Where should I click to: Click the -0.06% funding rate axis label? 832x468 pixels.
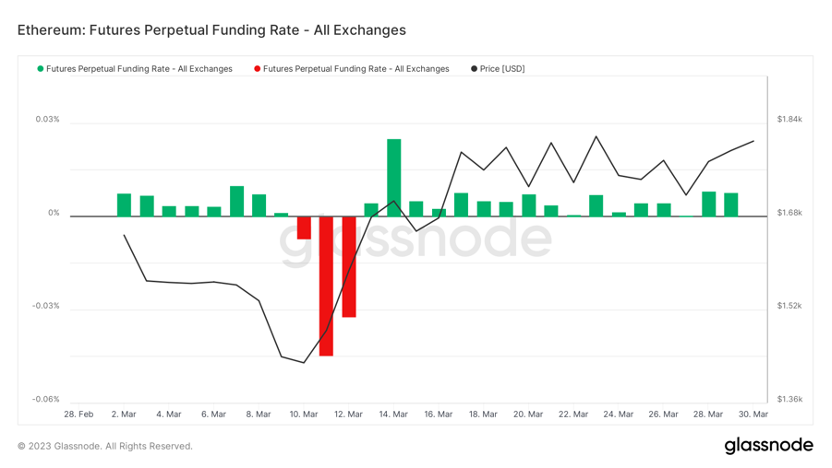[x=46, y=399]
